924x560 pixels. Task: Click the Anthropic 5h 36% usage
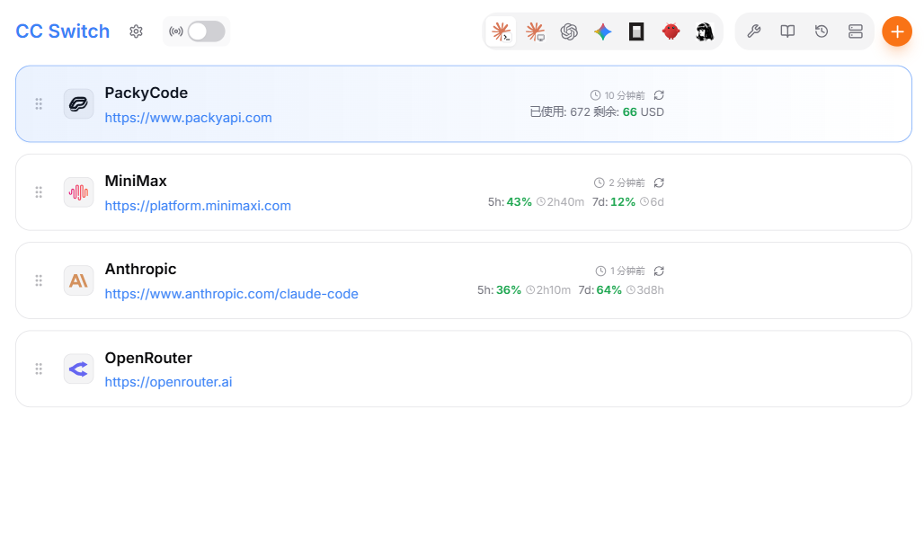click(499, 290)
